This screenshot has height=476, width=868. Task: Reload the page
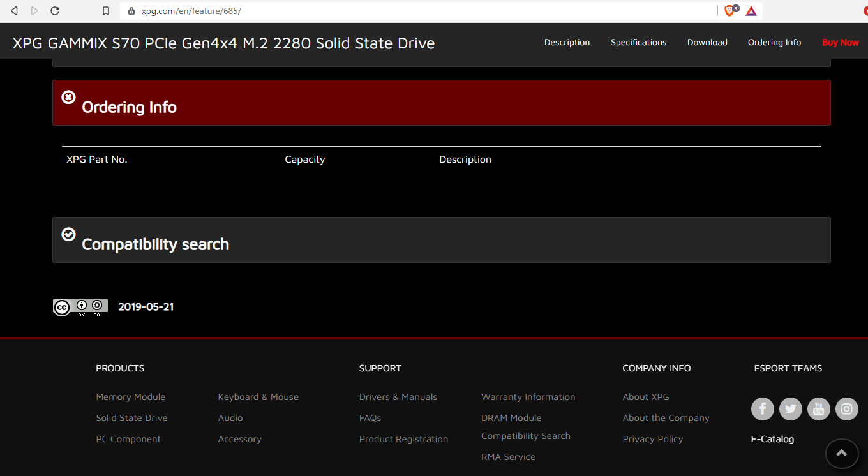pyautogui.click(x=55, y=11)
